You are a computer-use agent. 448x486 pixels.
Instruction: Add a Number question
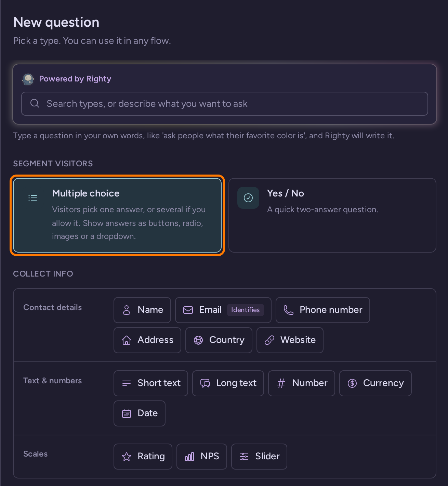pyautogui.click(x=302, y=383)
